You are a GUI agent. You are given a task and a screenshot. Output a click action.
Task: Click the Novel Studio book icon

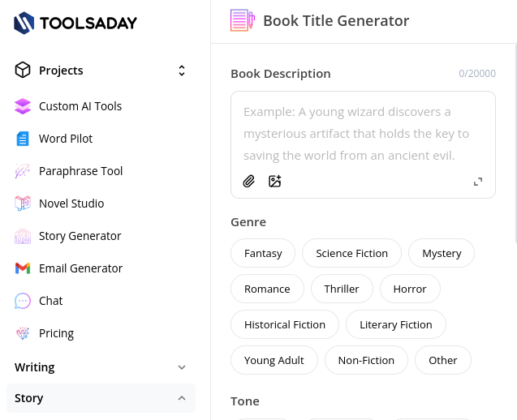tap(23, 204)
